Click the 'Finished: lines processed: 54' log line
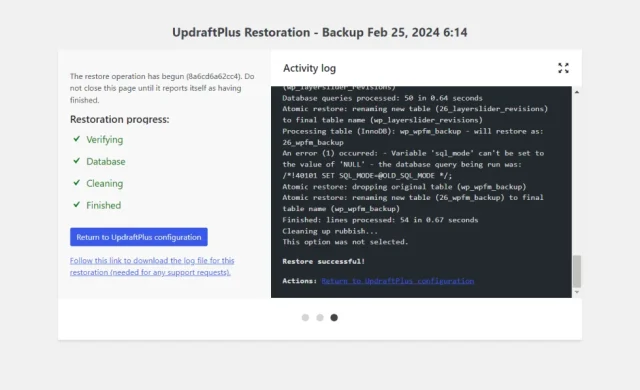The image size is (640, 390). (380, 220)
